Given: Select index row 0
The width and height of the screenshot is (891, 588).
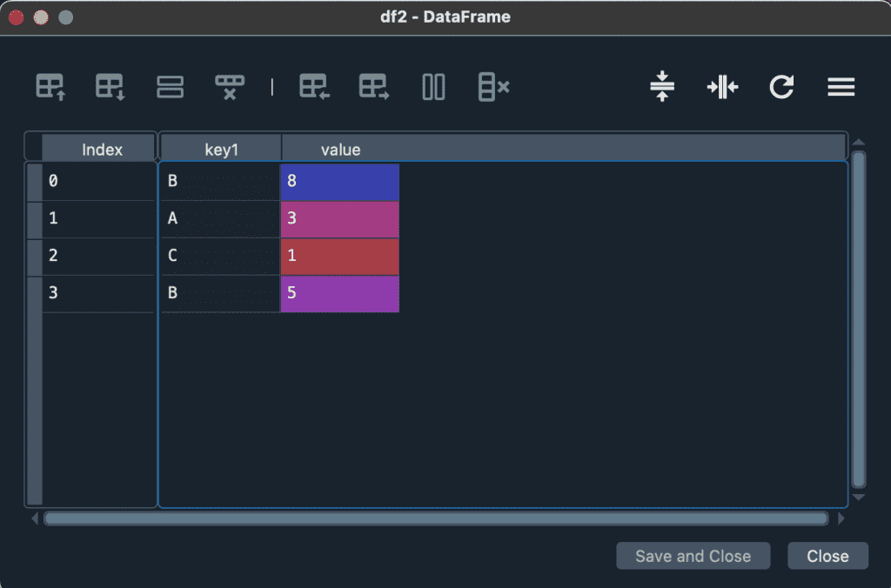Looking at the screenshot, I should click(97, 181).
